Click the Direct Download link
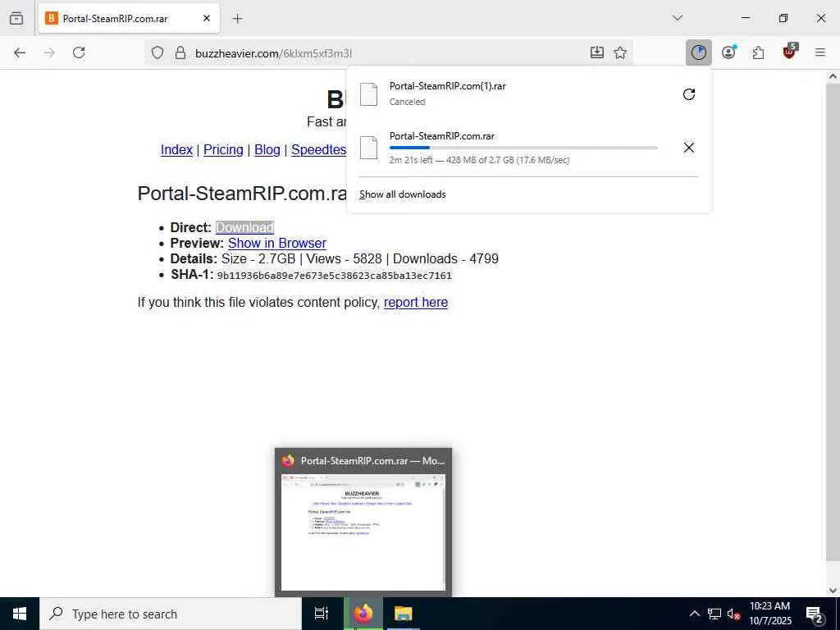 244,227
